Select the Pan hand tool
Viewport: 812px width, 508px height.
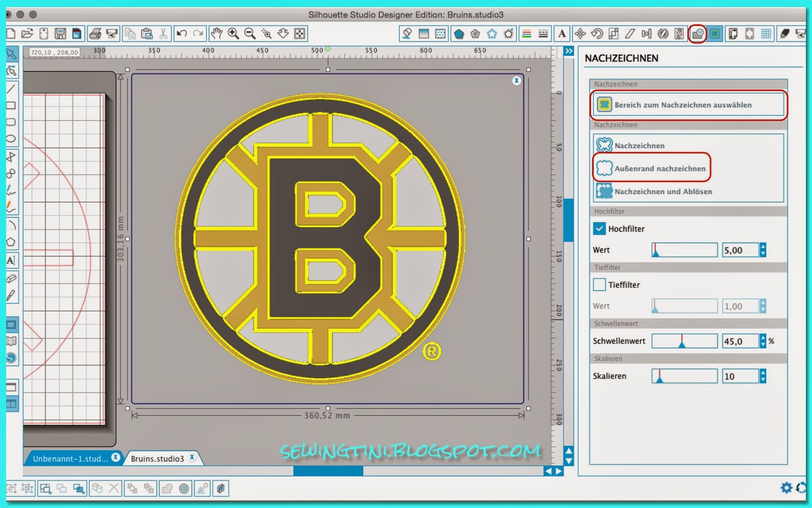click(217, 34)
